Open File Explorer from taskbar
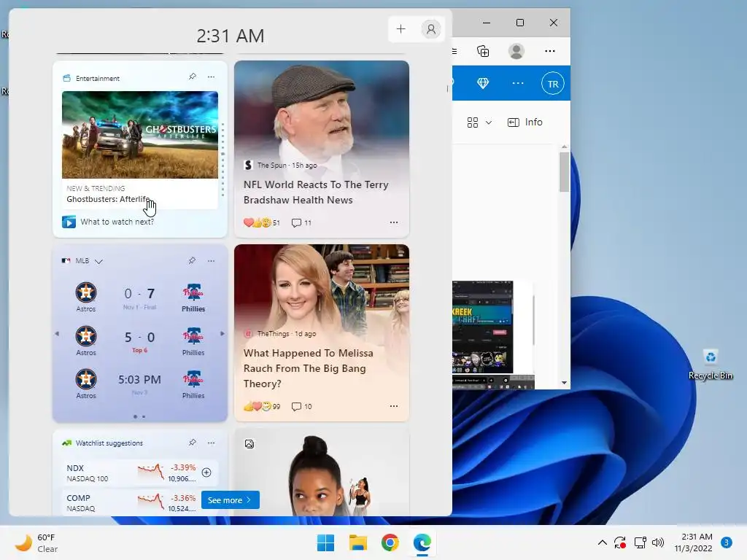747x560 pixels. [x=357, y=542]
